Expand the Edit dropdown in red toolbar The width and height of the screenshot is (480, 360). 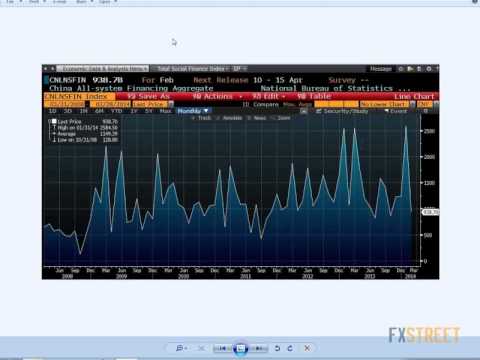(x=269, y=96)
